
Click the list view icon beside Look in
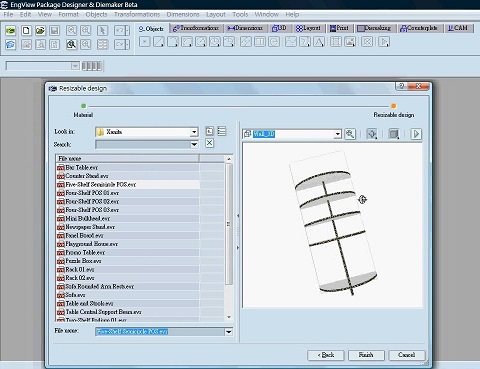point(222,131)
